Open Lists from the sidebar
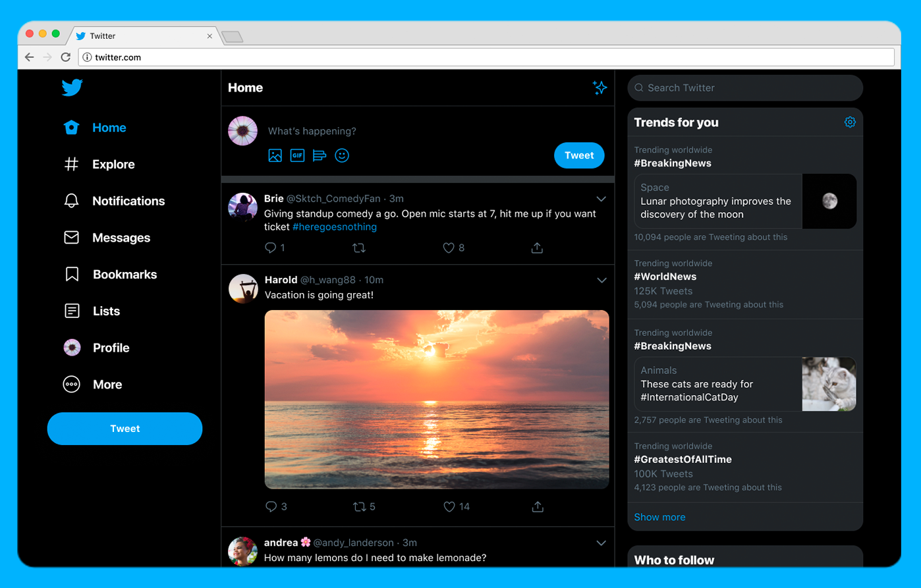This screenshot has width=921, height=588. tap(92, 311)
